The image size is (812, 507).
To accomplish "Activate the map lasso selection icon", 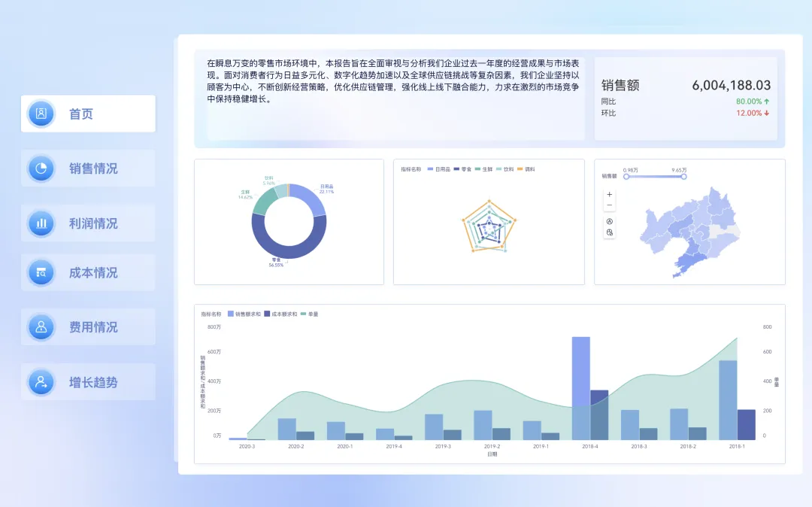I will [610, 232].
